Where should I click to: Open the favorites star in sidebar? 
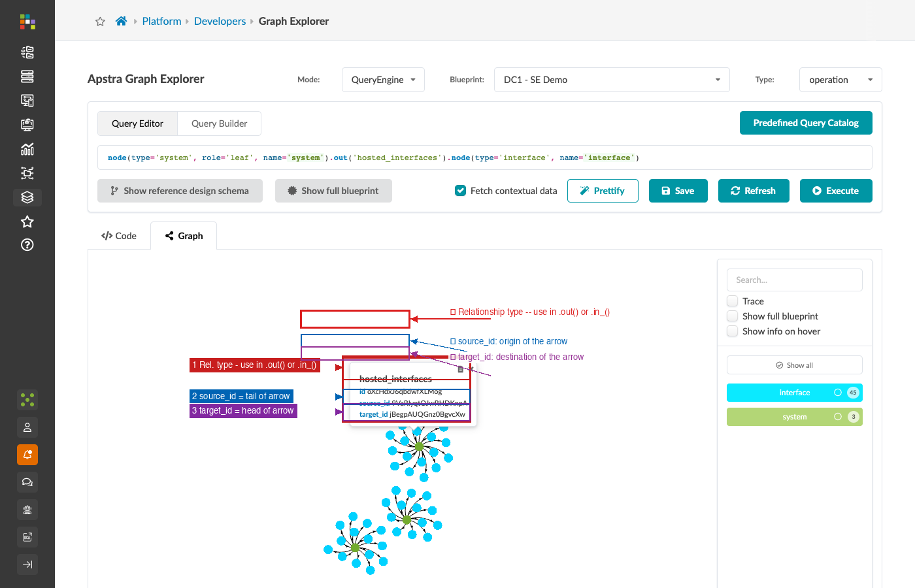[27, 221]
